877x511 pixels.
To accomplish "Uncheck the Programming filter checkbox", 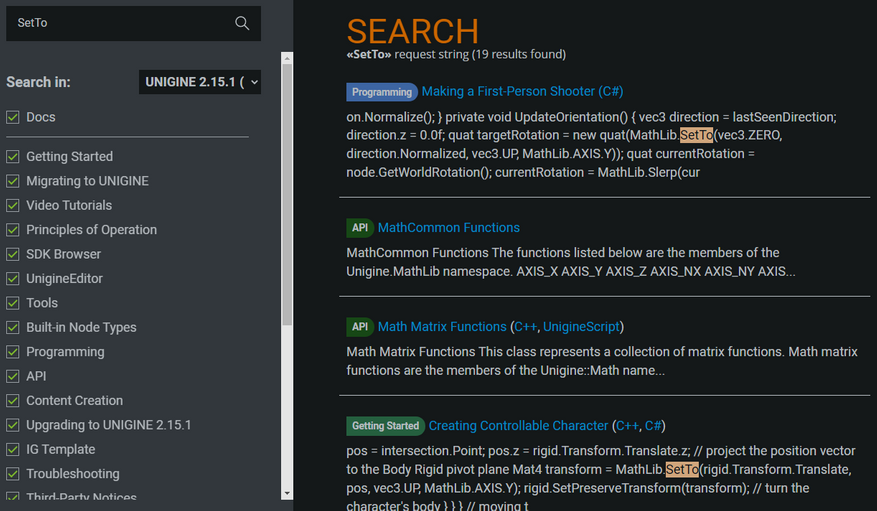I will pos(13,352).
